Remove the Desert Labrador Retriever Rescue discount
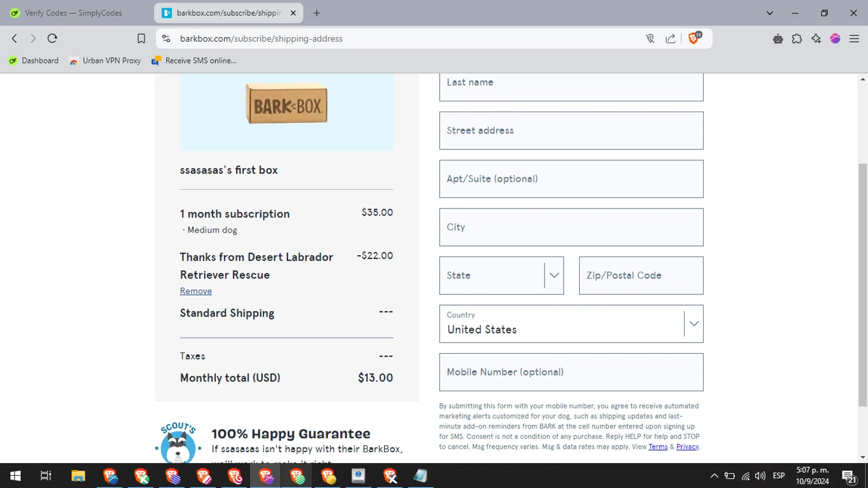Image resolution: width=868 pixels, height=488 pixels. 196,291
